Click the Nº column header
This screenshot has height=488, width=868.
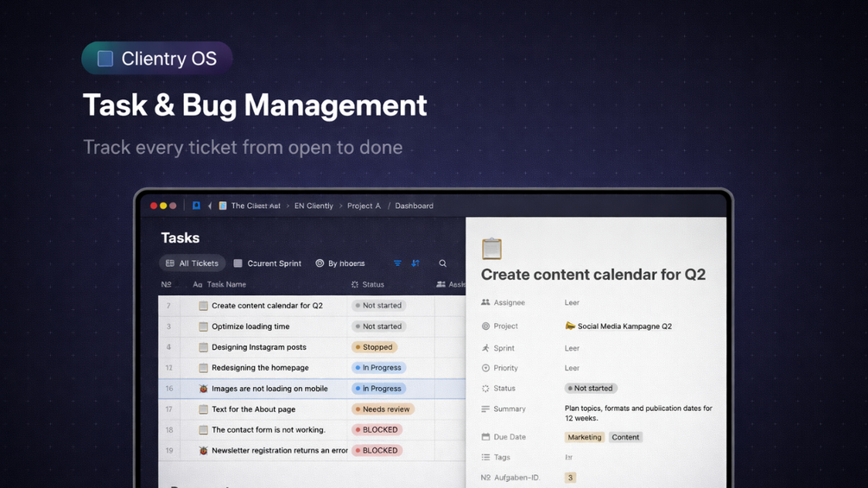pyautogui.click(x=166, y=284)
